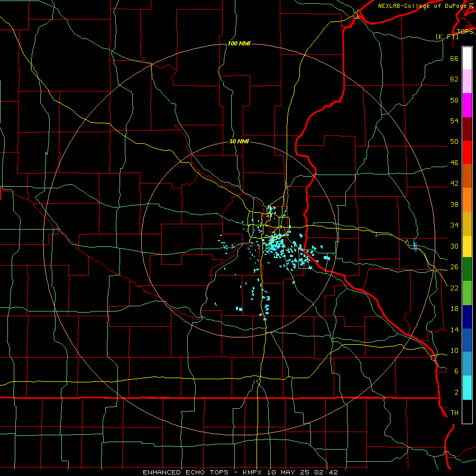Click the "[K FT]" units label

[447, 36]
